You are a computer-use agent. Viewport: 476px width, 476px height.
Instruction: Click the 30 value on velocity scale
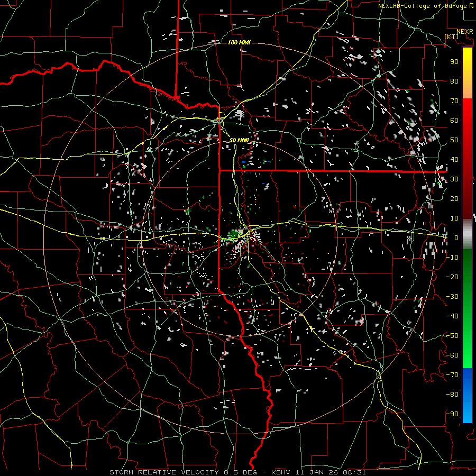coord(454,179)
